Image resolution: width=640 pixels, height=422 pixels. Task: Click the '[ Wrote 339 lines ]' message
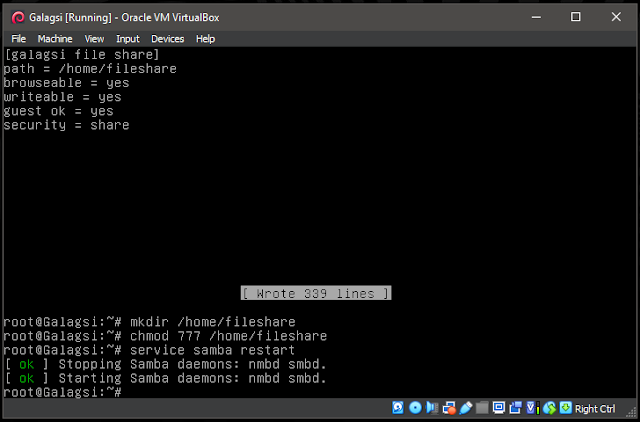[316, 293]
